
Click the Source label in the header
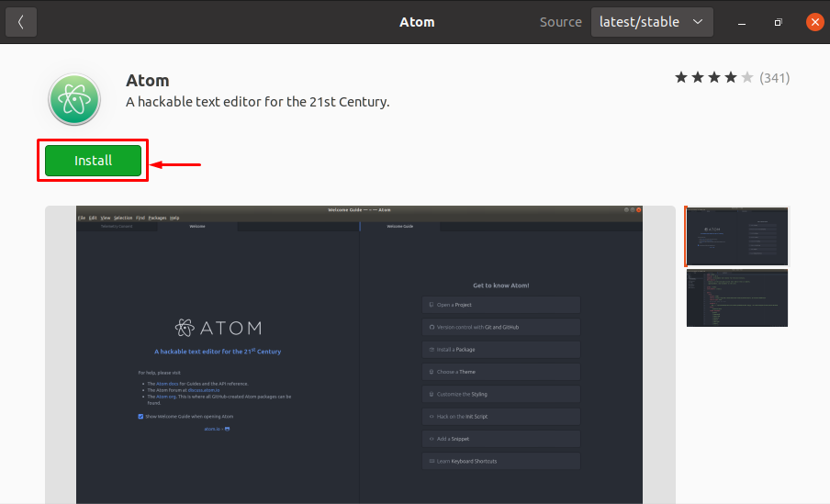[x=561, y=22]
